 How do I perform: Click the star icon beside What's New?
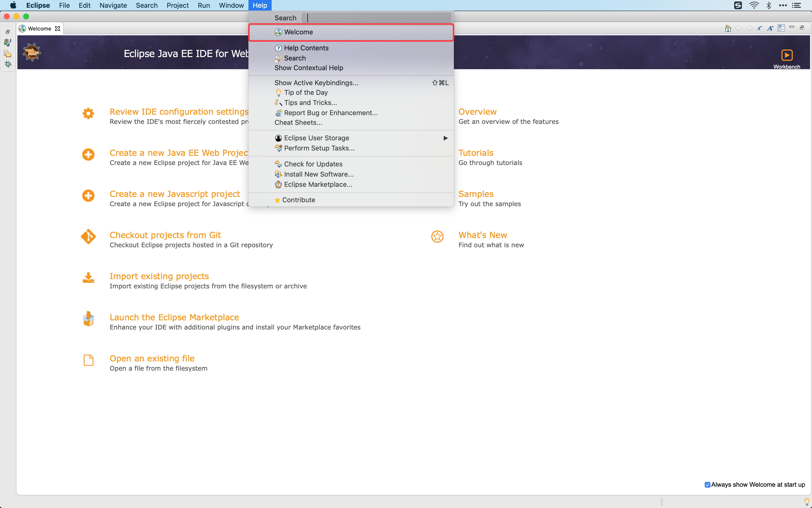(x=437, y=237)
